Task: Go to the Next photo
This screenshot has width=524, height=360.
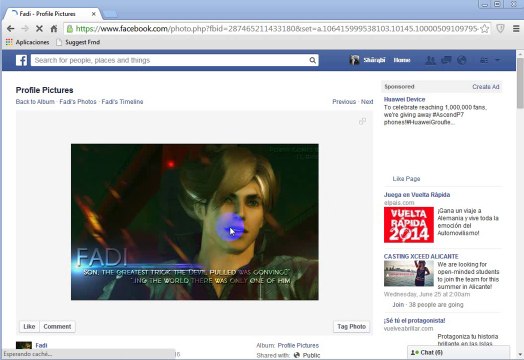Action: coord(367,102)
